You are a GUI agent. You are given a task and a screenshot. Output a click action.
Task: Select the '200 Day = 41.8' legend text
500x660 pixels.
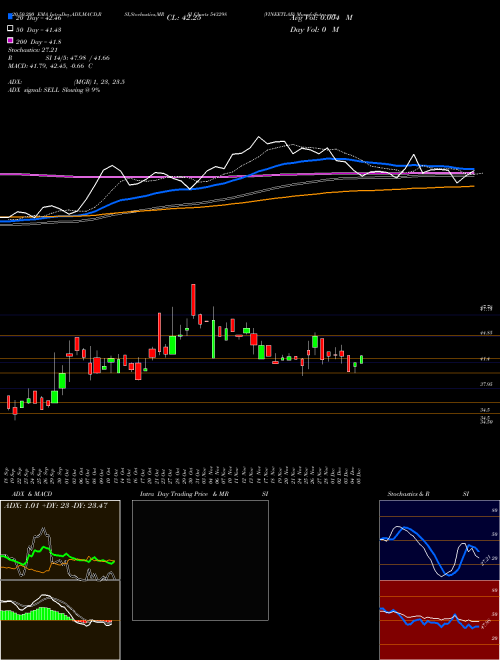(x=39, y=42)
